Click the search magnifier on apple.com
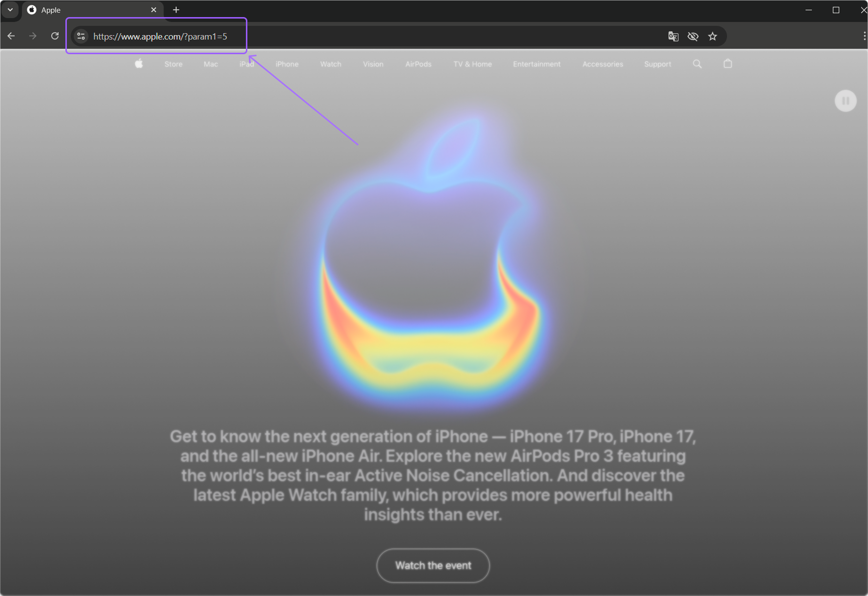Viewport: 868px width, 596px height. pyautogui.click(x=697, y=64)
